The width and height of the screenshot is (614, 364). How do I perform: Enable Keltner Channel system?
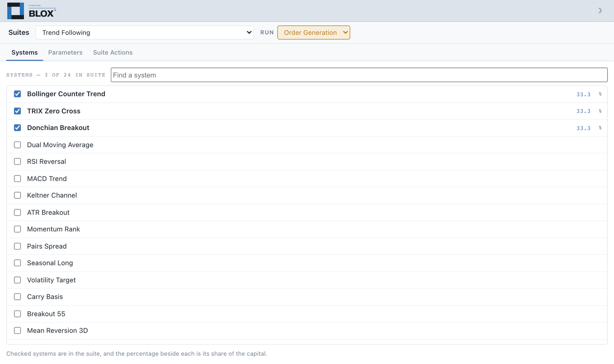pos(18,195)
